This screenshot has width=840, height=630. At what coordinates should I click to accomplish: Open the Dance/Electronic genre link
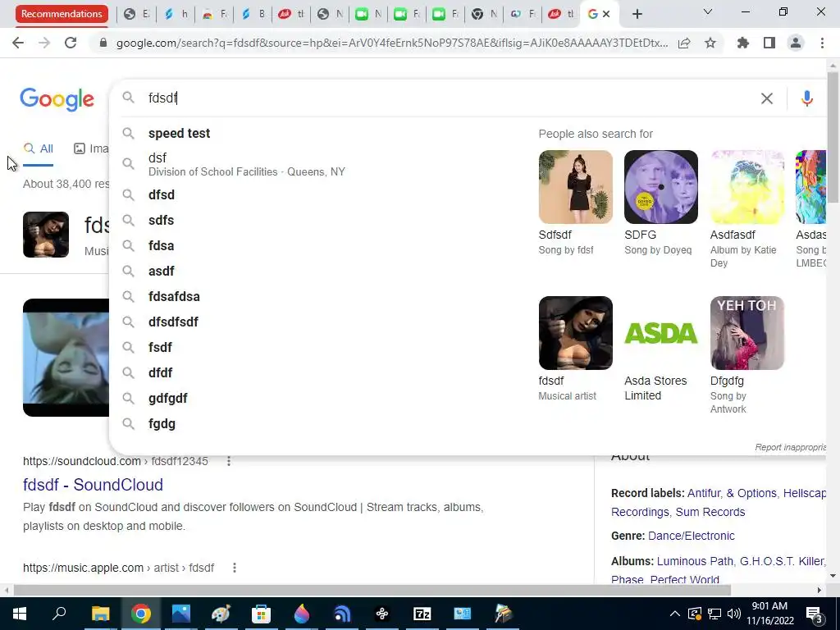691,536
